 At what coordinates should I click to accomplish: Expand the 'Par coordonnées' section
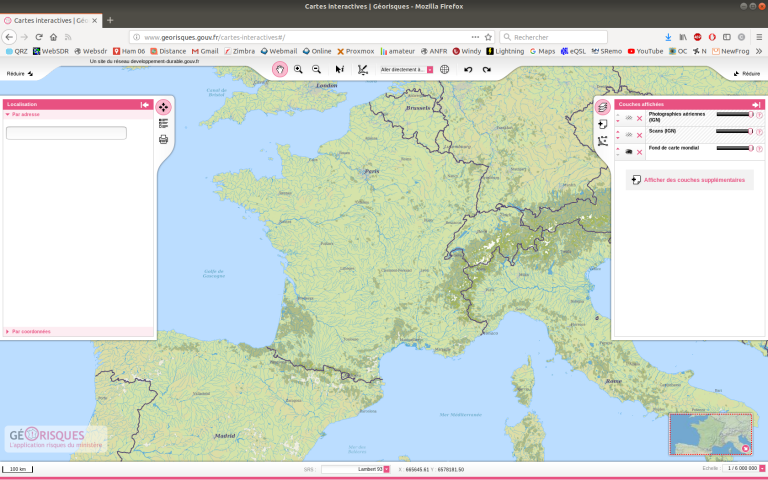pyautogui.click(x=32, y=331)
